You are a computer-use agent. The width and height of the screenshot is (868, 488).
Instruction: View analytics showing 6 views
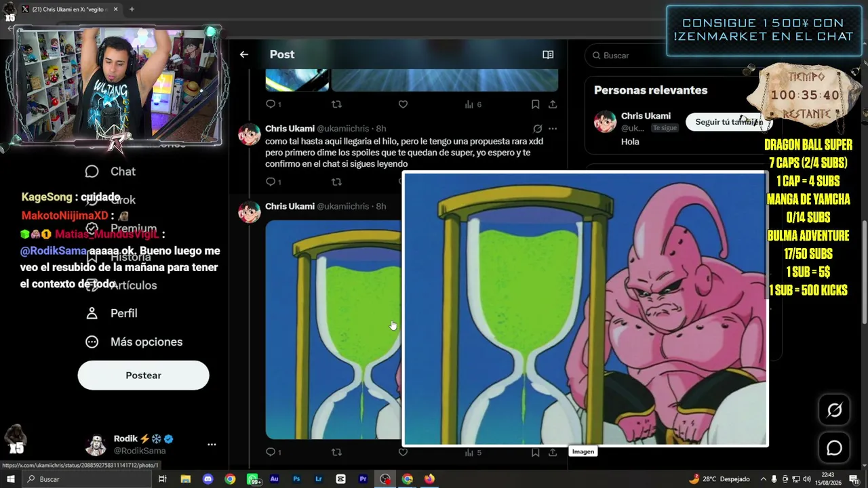point(473,104)
